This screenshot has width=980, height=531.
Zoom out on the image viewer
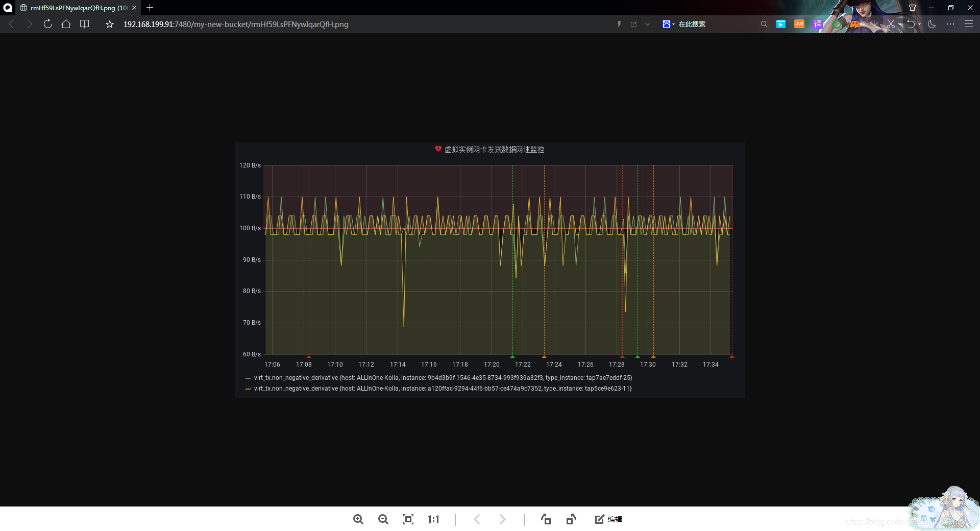[383, 519]
